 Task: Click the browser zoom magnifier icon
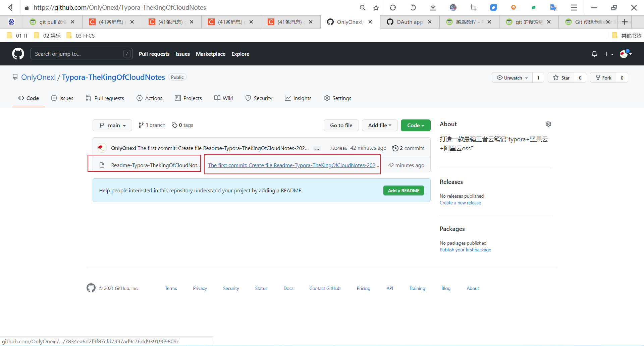pos(362,7)
